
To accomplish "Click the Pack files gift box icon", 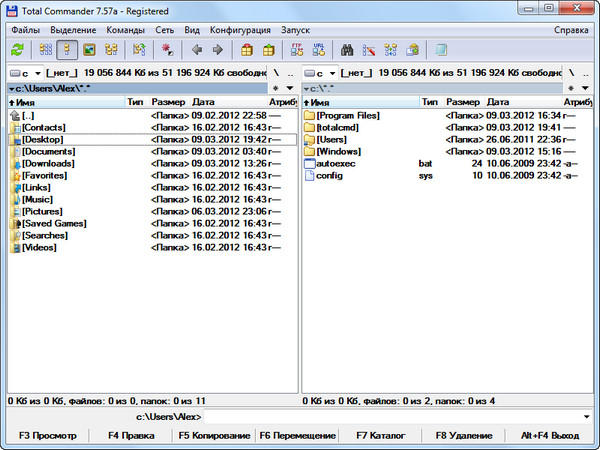I will pos(247,49).
